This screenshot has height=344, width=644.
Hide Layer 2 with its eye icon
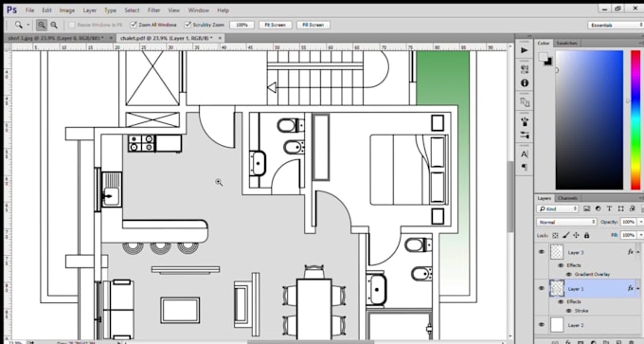coord(542,325)
